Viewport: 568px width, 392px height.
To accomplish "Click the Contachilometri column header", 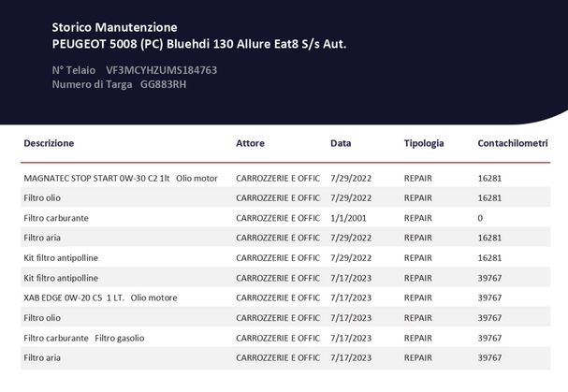I will (x=513, y=143).
